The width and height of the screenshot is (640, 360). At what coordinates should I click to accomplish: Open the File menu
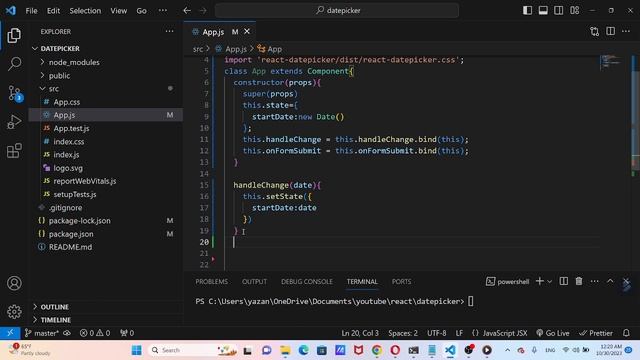(x=31, y=11)
